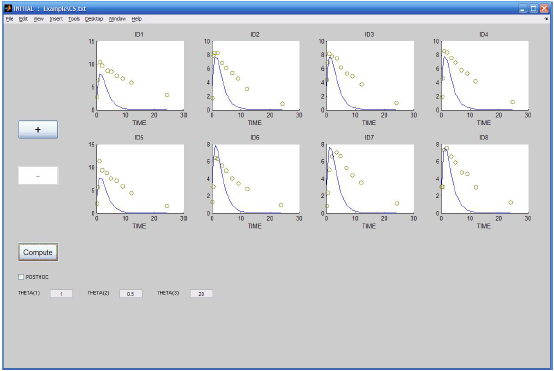554x371 pixels.
Task: Open the Insert menu
Action: 56,19
